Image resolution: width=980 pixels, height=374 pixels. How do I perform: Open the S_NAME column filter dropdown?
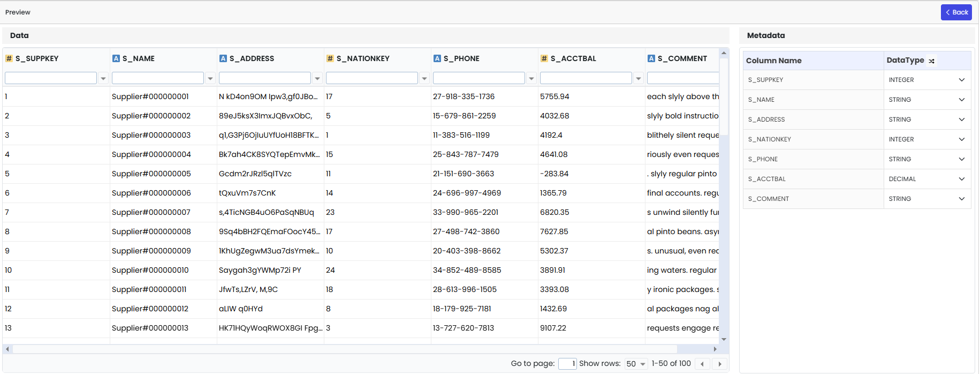(210, 78)
